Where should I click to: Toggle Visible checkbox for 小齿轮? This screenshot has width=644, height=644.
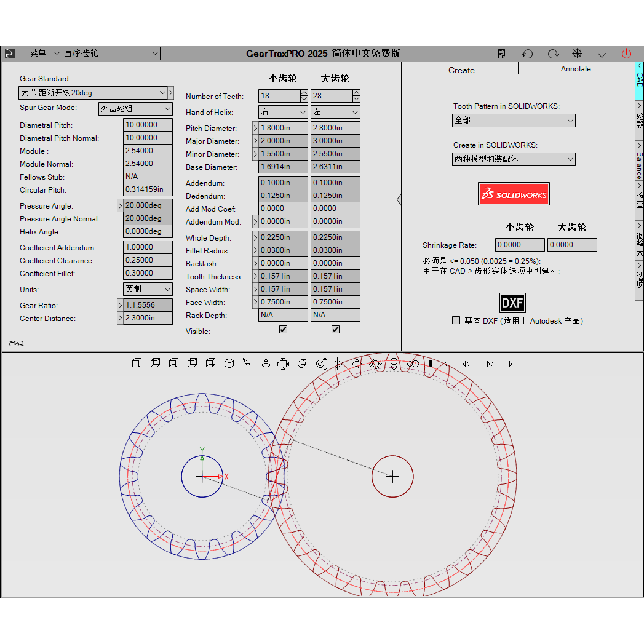click(284, 330)
